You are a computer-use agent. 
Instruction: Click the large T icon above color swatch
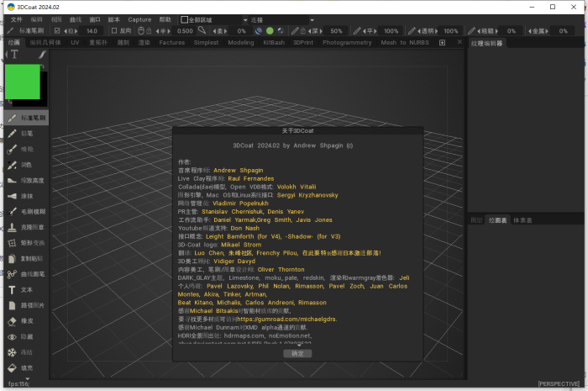click(x=14, y=55)
